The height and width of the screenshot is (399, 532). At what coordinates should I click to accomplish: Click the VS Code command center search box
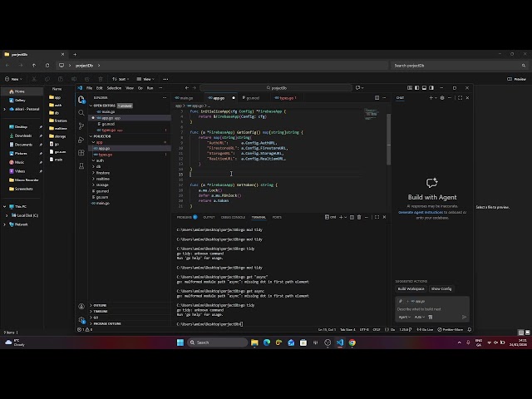pyautogui.click(x=276, y=88)
